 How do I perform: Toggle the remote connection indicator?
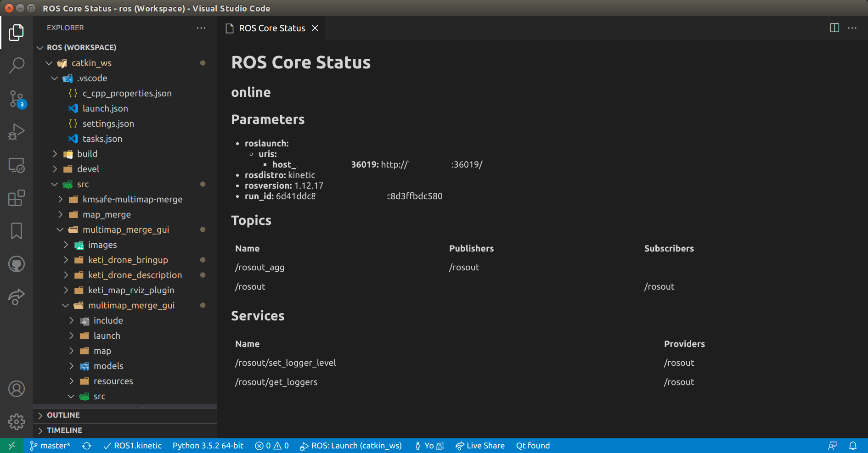(x=11, y=445)
